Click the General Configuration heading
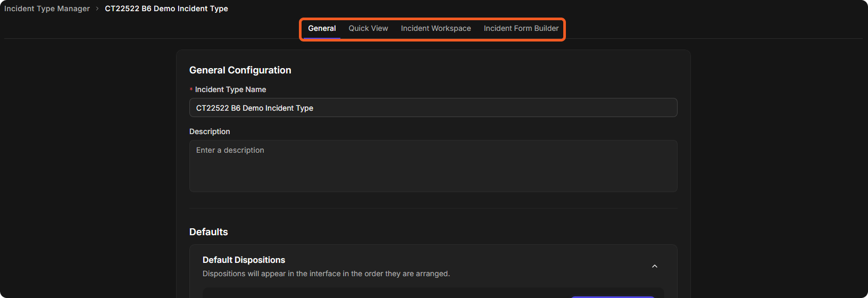The image size is (868, 298). point(240,70)
